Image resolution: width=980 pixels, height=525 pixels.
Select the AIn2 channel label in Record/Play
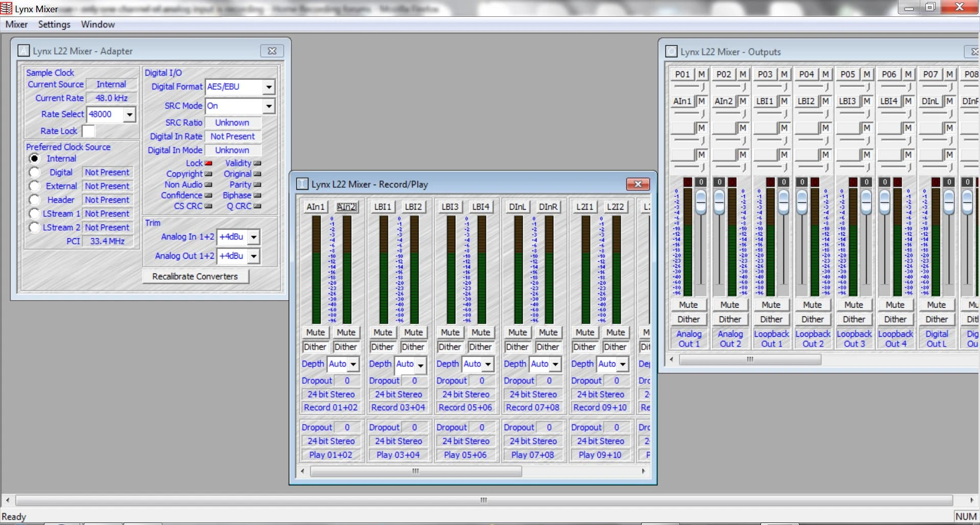pyautogui.click(x=347, y=207)
